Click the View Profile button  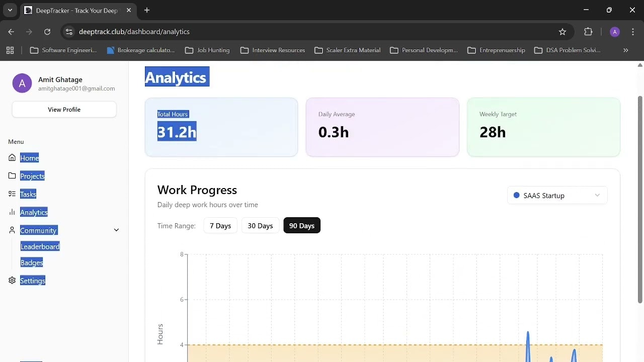[x=64, y=110]
